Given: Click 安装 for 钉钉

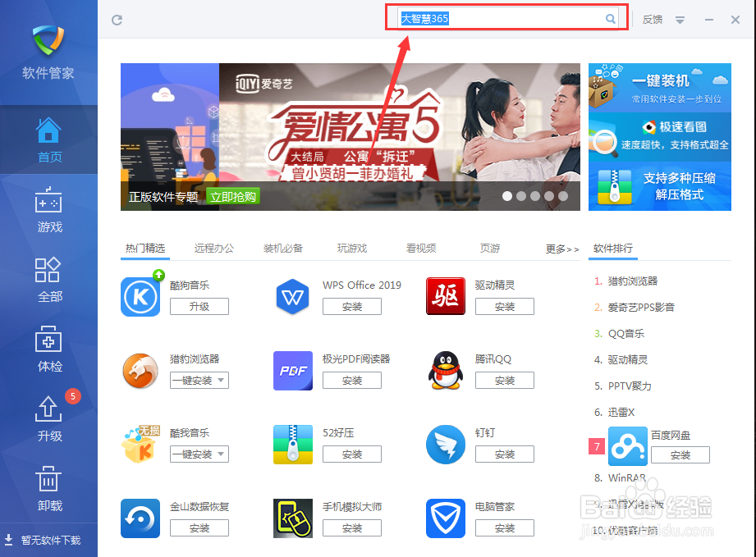Looking at the screenshot, I should (x=505, y=454).
